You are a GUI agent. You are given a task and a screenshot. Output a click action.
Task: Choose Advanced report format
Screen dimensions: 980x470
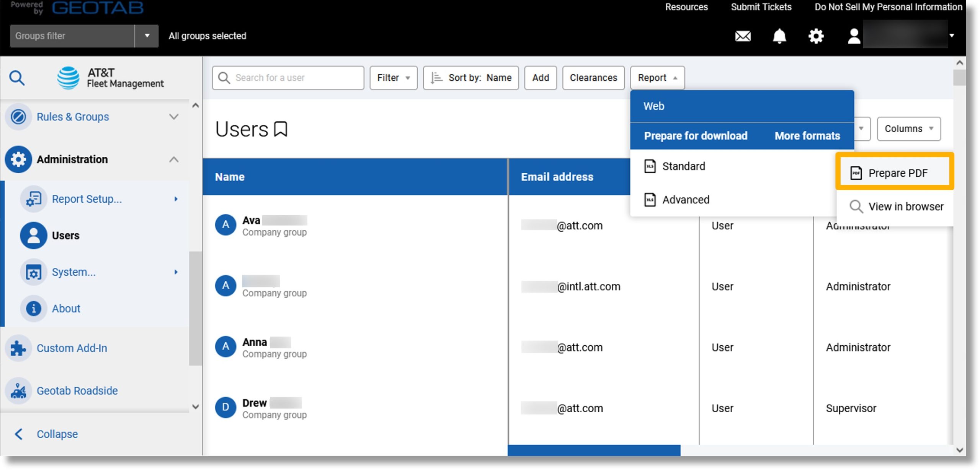tap(733, 200)
